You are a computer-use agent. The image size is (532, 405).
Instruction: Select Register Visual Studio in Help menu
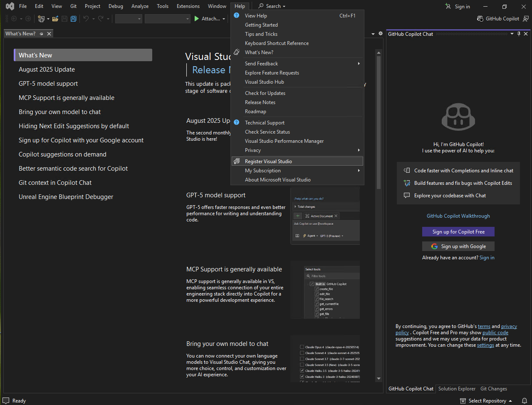point(297,162)
